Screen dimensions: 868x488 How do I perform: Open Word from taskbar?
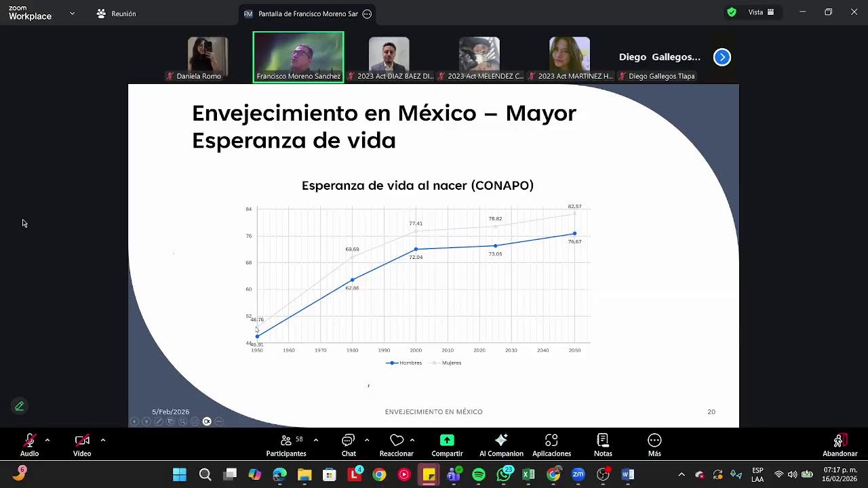coord(628,474)
